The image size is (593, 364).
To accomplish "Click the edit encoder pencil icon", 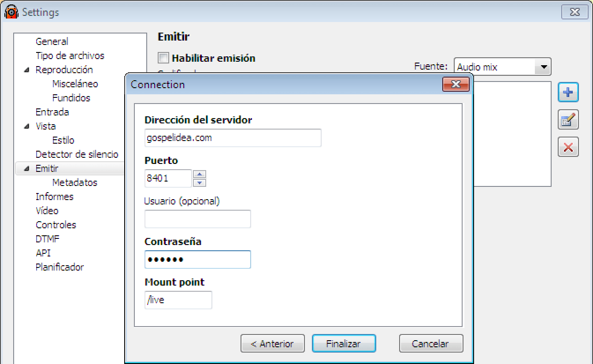I will click(568, 120).
